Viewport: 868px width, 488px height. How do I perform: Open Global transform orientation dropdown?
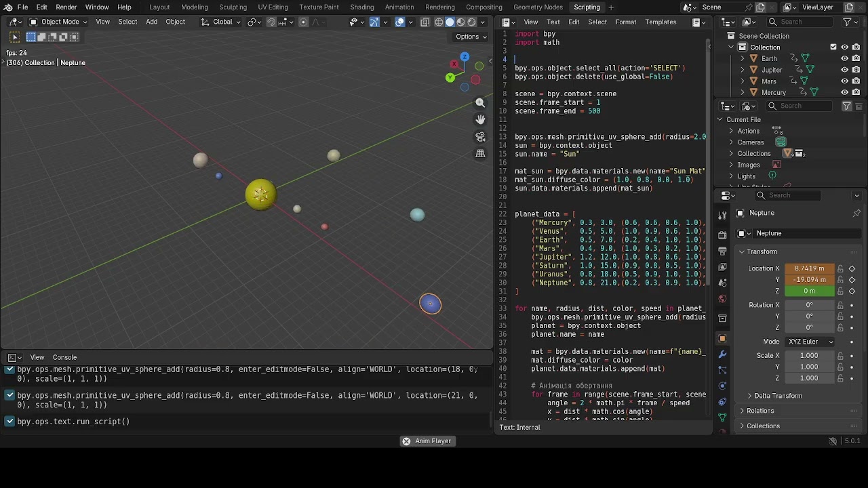[x=221, y=22]
